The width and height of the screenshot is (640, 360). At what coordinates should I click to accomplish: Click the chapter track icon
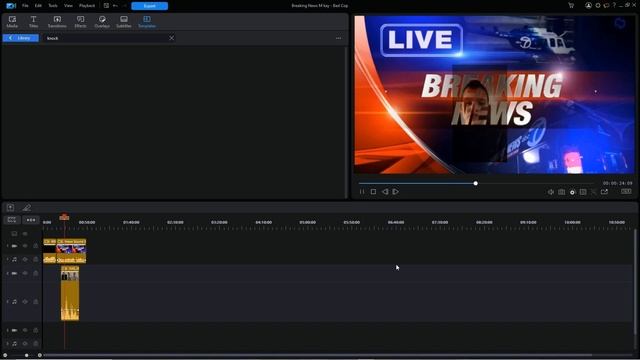click(x=14, y=234)
